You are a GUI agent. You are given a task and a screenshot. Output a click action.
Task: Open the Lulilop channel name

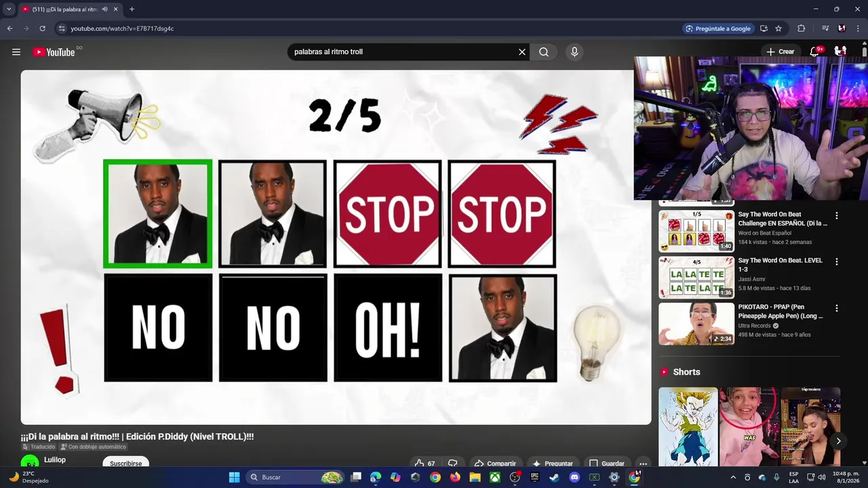pos(55,460)
